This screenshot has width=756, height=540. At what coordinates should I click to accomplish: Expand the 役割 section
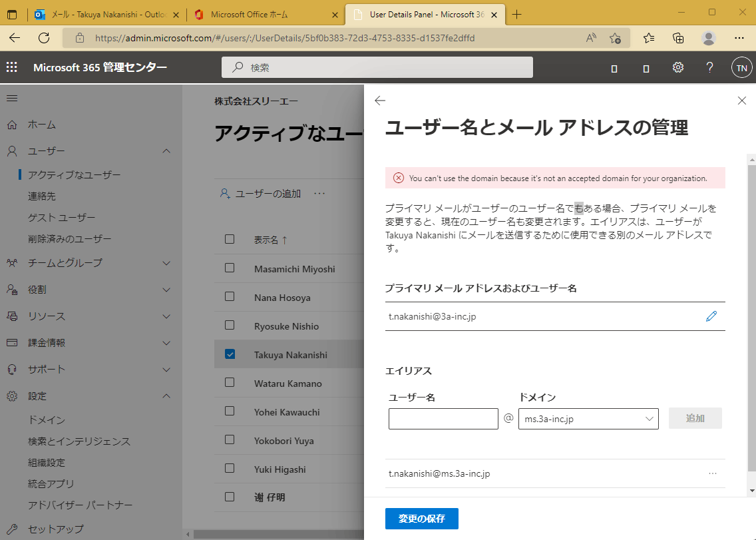click(166, 290)
